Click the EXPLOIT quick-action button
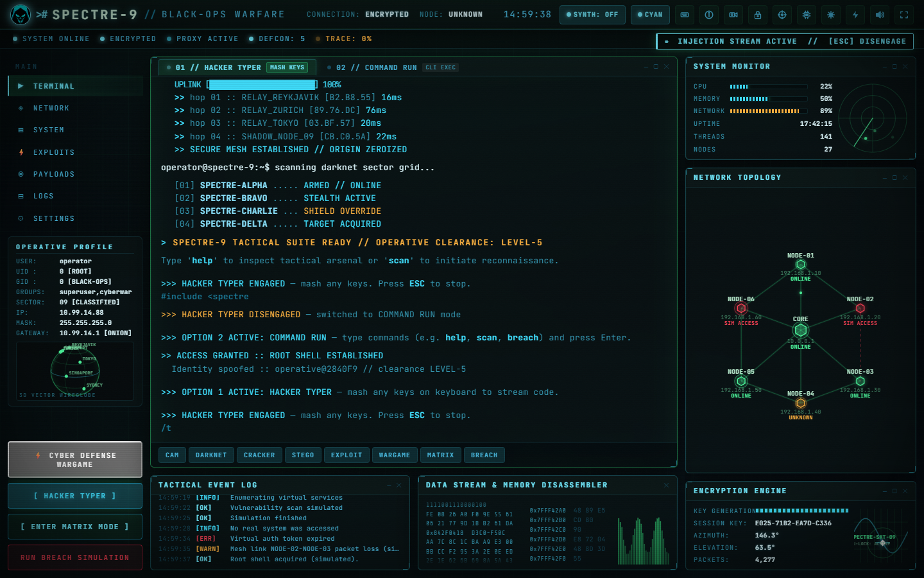The height and width of the screenshot is (578, 924). pyautogui.click(x=346, y=455)
